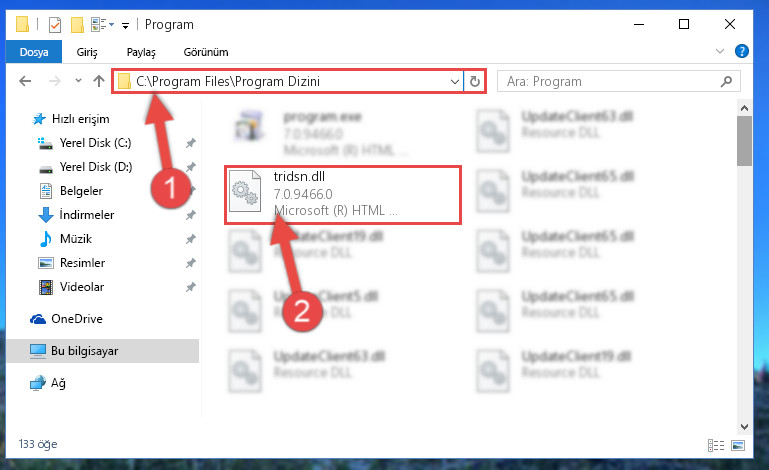This screenshot has height=470, width=769.
Task: Select the tridsn.dll file
Action: 343,195
